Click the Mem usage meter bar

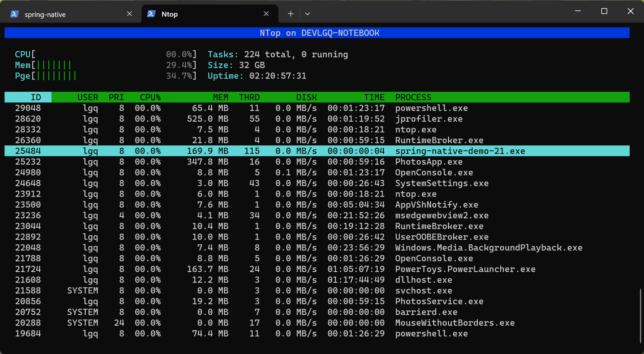(x=106, y=65)
